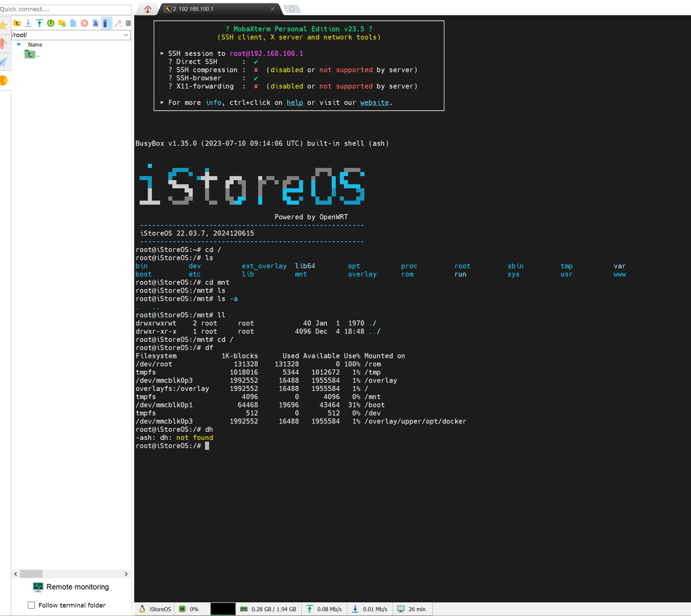Click the magic wand icon in SFTP toolbar
This screenshot has height=616, width=691.
pyautogui.click(x=118, y=23)
